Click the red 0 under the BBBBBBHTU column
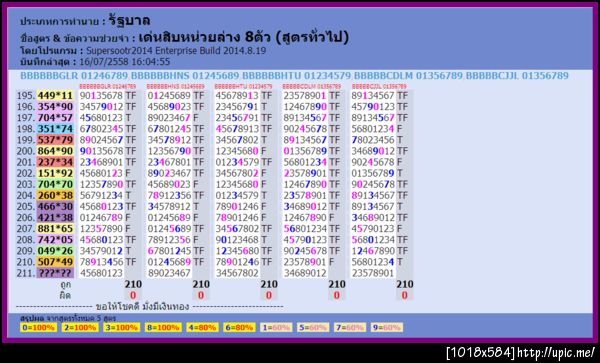This screenshot has height=363, width=600. [x=269, y=295]
